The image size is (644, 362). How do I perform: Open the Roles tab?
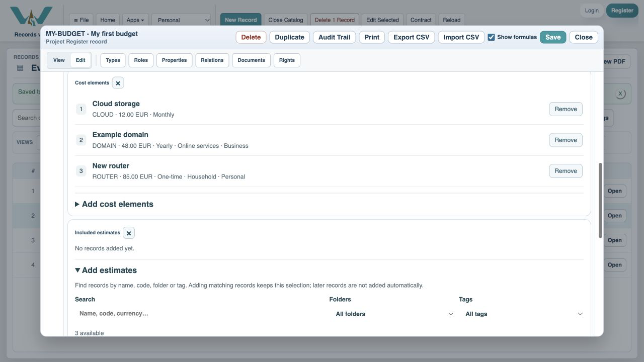pyautogui.click(x=141, y=60)
